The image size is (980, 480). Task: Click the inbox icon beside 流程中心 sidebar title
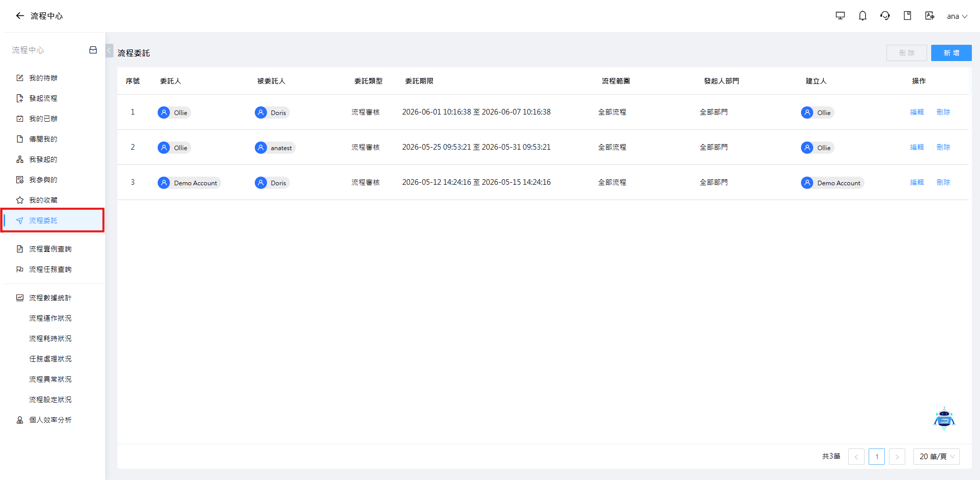[93, 50]
